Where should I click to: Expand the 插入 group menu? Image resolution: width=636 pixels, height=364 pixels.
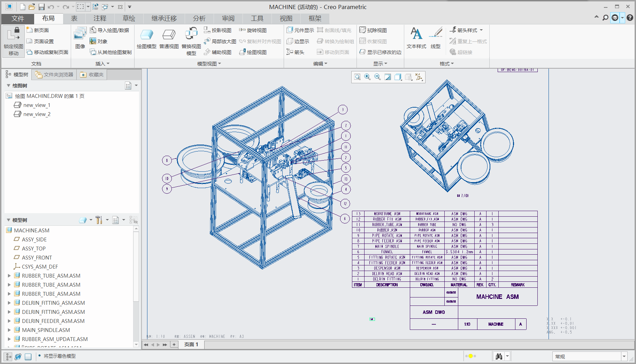tap(102, 63)
